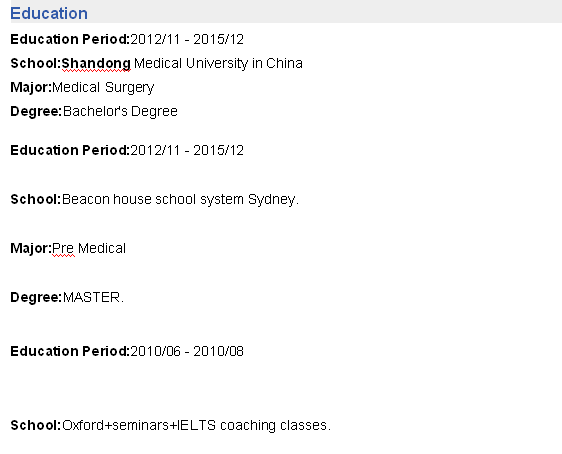The height and width of the screenshot is (454, 562).
Task: Click the School label before Beacon house
Action: [36, 199]
